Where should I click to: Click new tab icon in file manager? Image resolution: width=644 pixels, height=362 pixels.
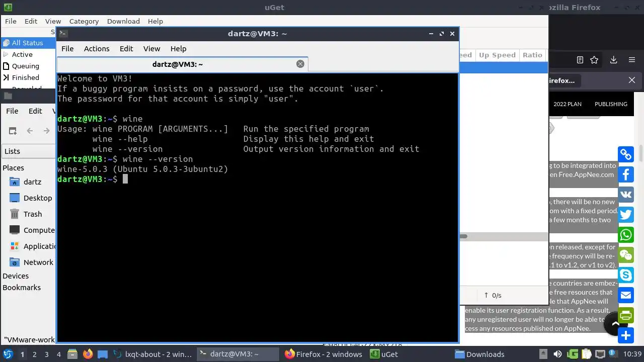[13, 131]
